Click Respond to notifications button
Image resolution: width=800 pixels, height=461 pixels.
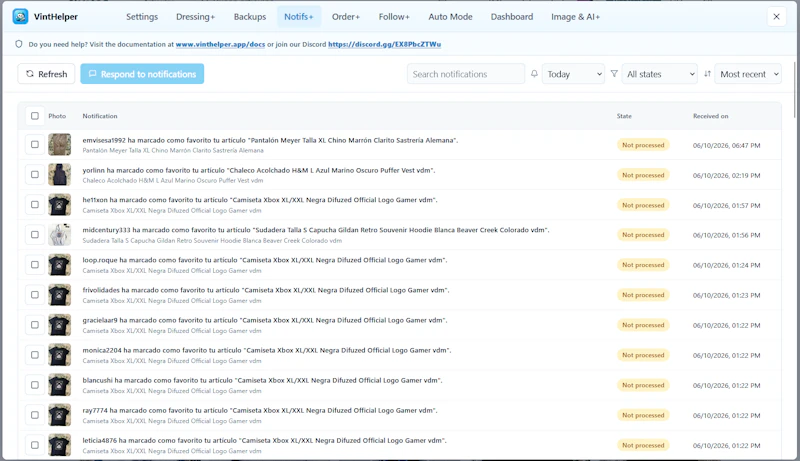[142, 74]
